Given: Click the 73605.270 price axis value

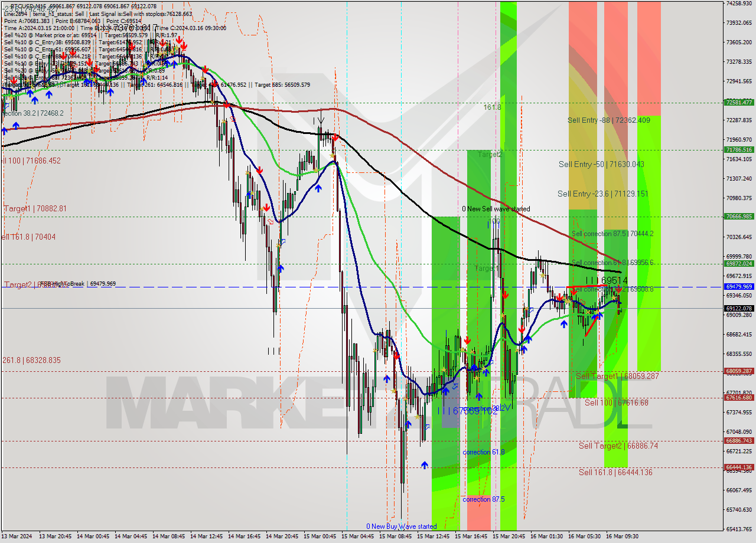Looking at the screenshot, I should (739, 42).
